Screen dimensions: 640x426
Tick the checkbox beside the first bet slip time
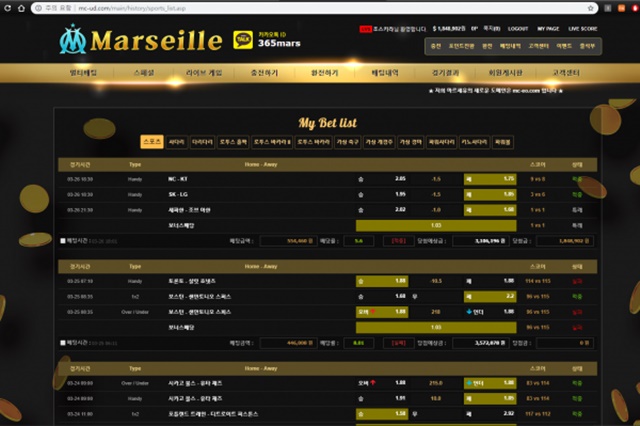coord(63,241)
